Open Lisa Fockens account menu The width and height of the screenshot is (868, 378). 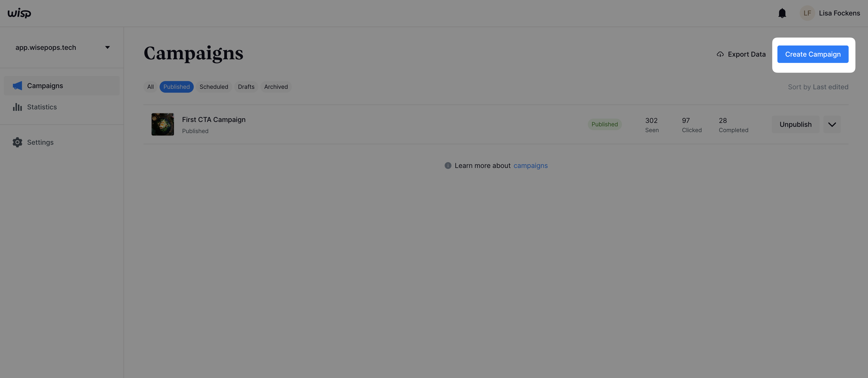point(839,13)
